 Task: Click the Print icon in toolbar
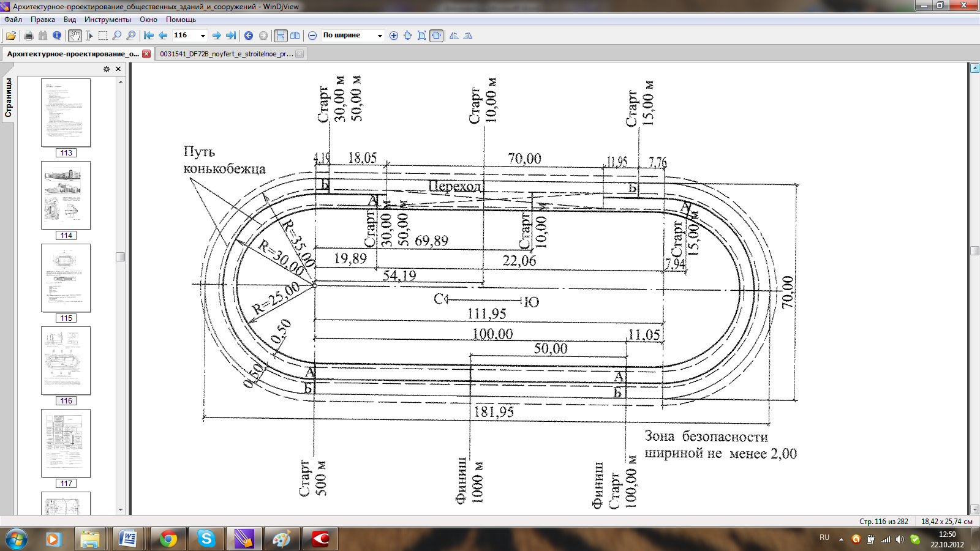(28, 36)
